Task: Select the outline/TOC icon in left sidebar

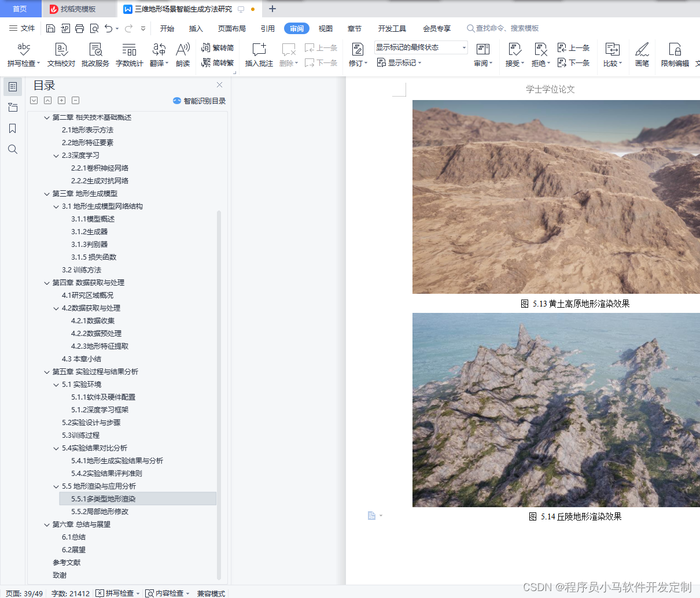Action: coord(13,87)
